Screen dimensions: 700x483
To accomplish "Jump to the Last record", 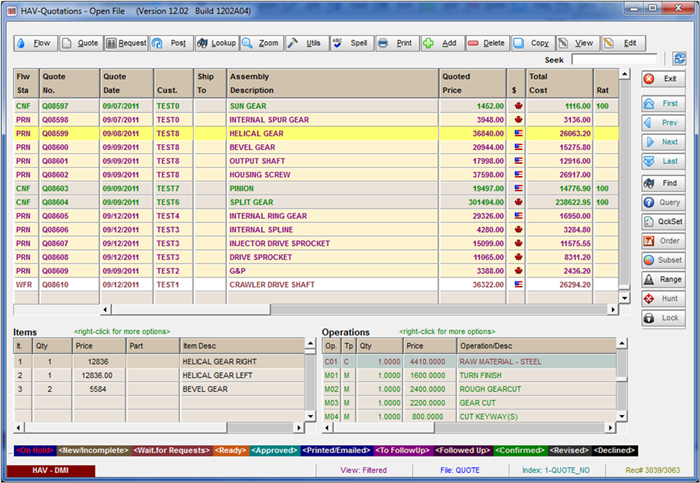I will pos(663,161).
